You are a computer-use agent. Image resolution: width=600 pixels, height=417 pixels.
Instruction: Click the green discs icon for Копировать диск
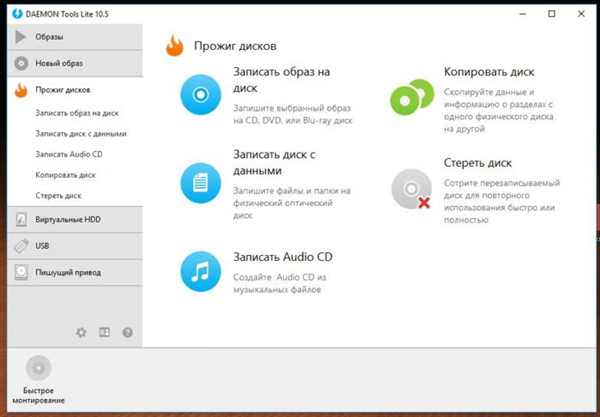click(412, 97)
